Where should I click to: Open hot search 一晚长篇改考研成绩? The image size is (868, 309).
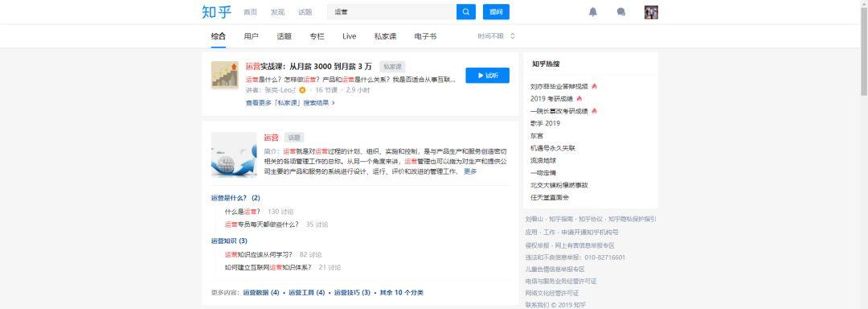coord(559,111)
